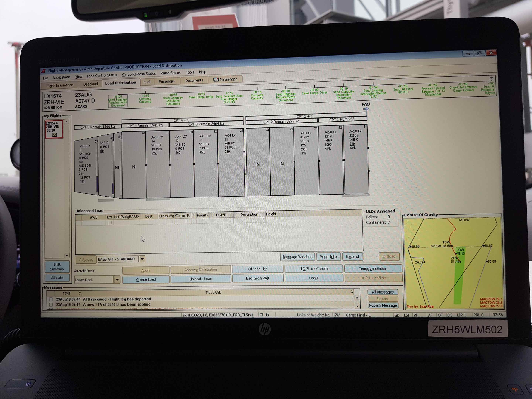The height and width of the screenshot is (399, 532).
Task: Click the Create Load button
Action: pos(146,279)
